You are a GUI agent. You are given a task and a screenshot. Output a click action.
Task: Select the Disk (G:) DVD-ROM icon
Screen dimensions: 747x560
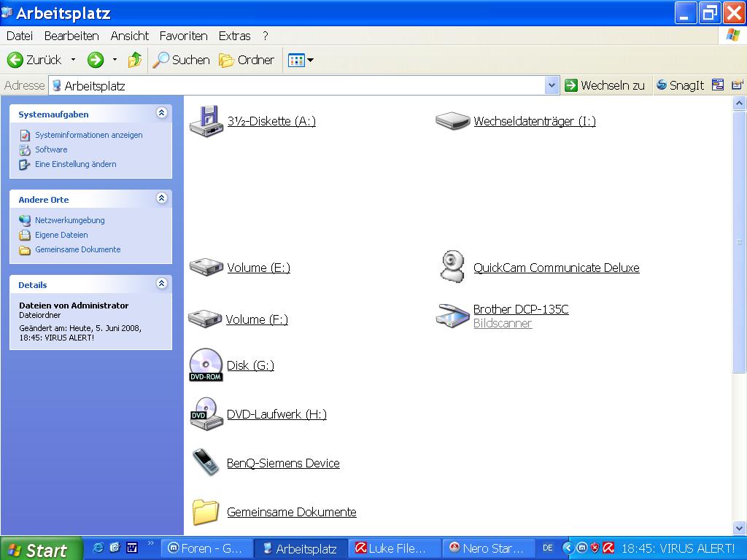[206, 365]
